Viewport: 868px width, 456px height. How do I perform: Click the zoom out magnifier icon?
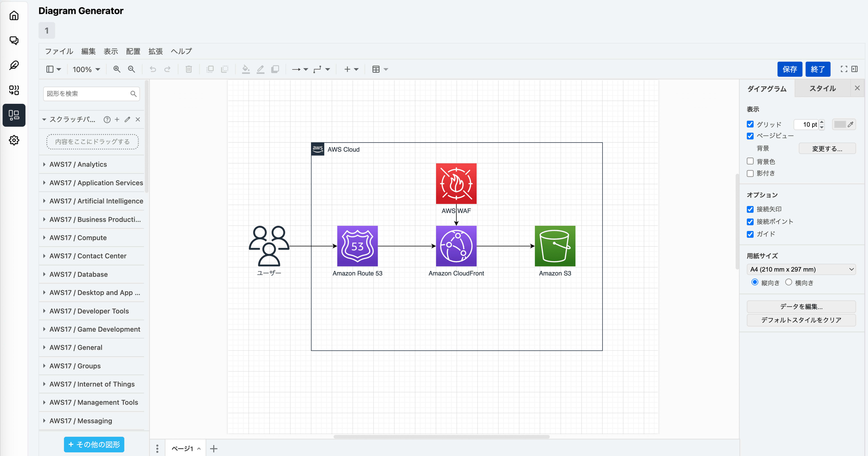131,69
